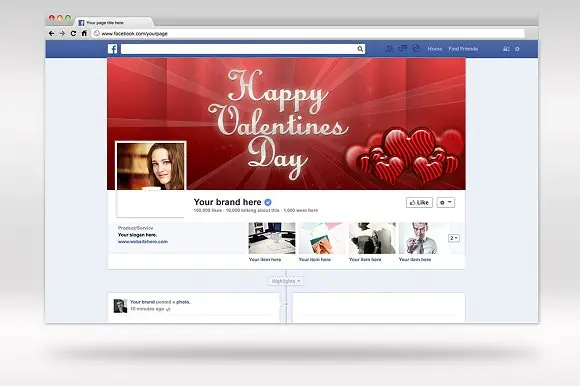The width and height of the screenshot is (580, 386).
Task: Click the 'Your brand' link in the post
Action: pyautogui.click(x=142, y=302)
